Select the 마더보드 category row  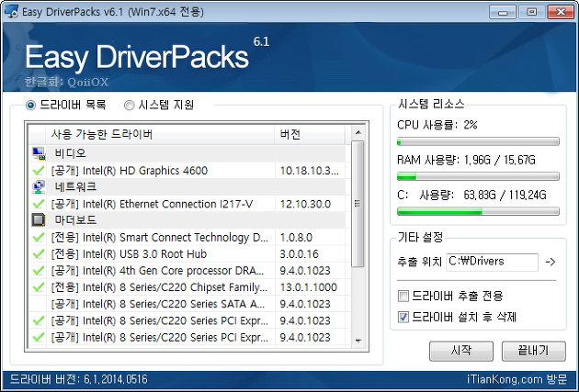(x=188, y=220)
